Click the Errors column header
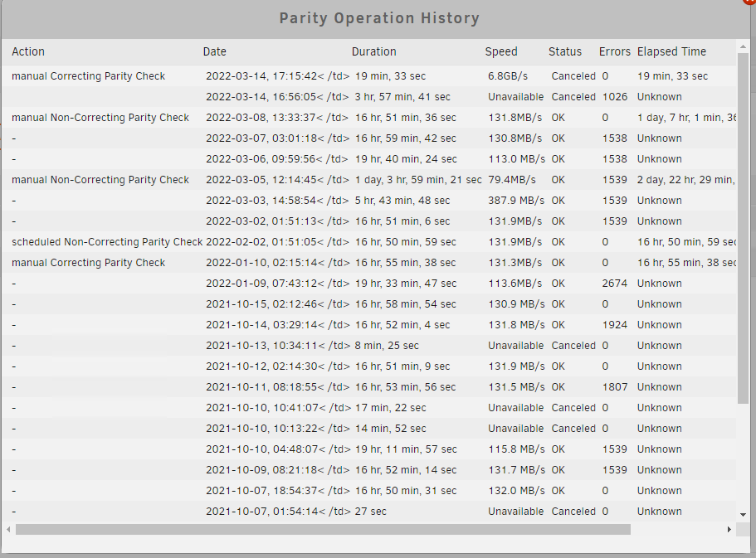The width and height of the screenshot is (756, 558). tap(614, 51)
